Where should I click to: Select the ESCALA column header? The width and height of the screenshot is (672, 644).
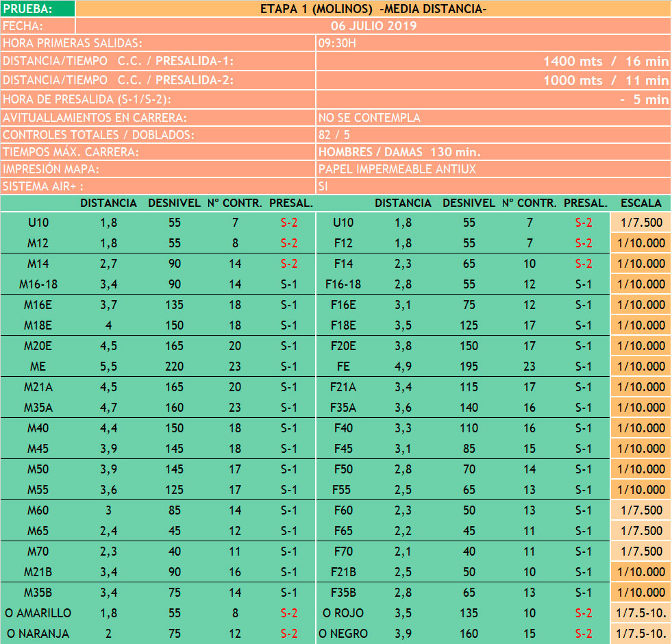(x=640, y=203)
